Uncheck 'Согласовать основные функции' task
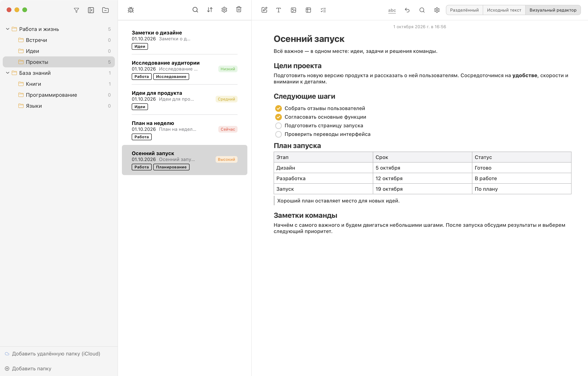Image resolution: width=588 pixels, height=376 pixels. tap(278, 117)
